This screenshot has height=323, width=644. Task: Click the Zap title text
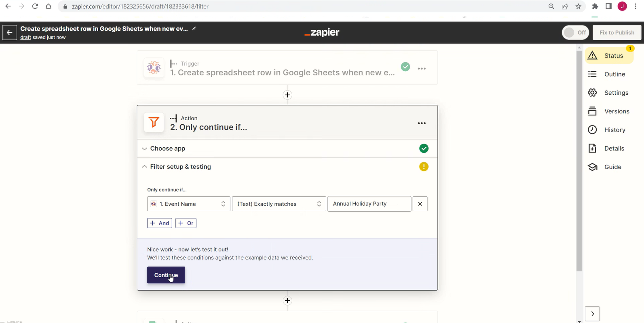click(x=104, y=29)
